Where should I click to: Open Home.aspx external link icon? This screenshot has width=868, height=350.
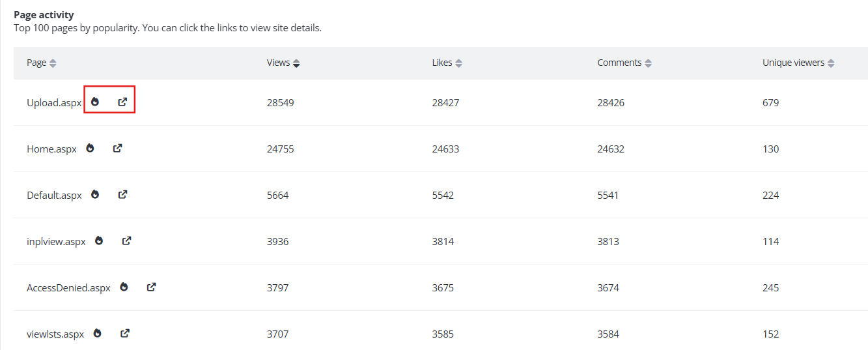click(117, 148)
